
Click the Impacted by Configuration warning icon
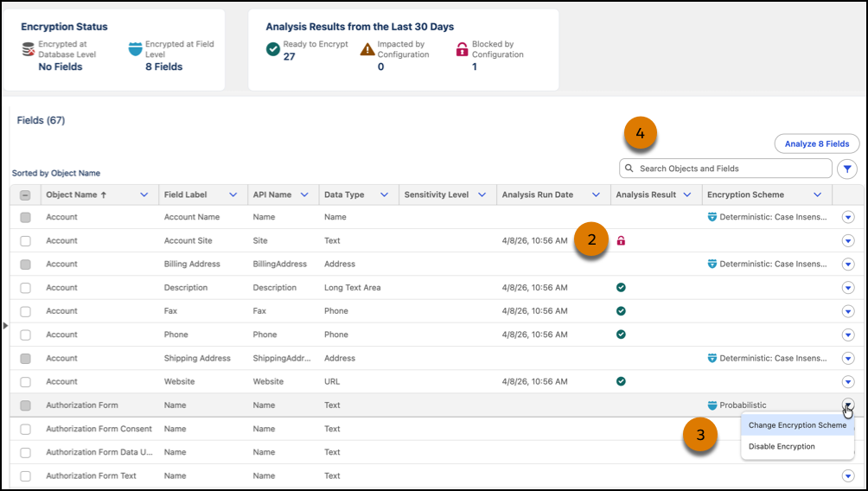[x=367, y=49]
